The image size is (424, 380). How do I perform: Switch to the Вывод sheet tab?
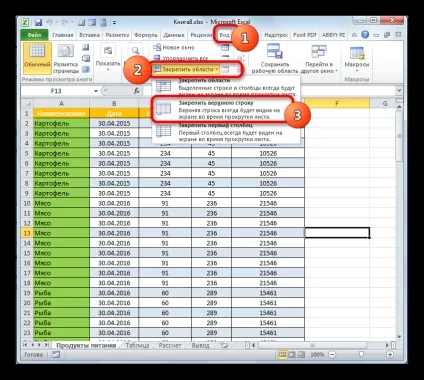click(200, 345)
